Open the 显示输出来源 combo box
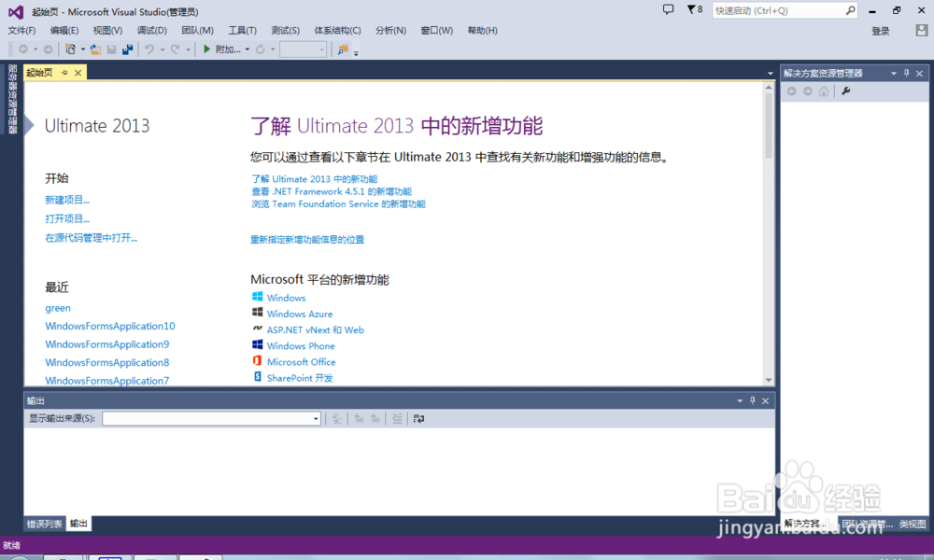This screenshot has width=934, height=560. coord(211,418)
